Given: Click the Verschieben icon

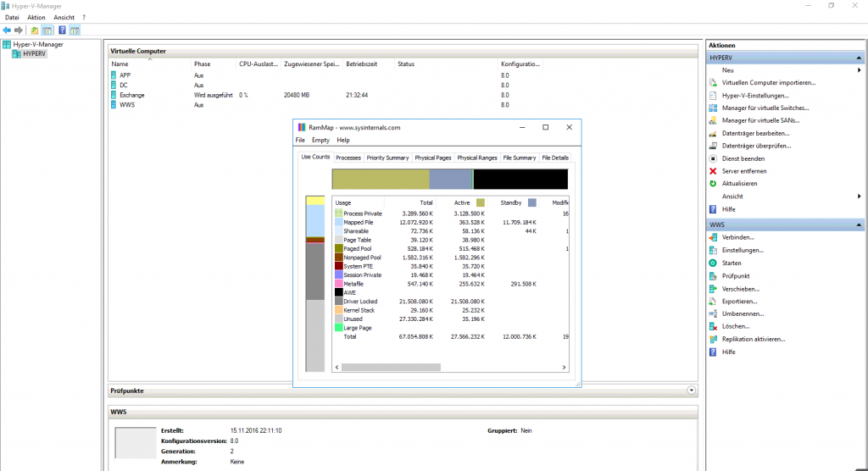Looking at the screenshot, I should click(713, 289).
